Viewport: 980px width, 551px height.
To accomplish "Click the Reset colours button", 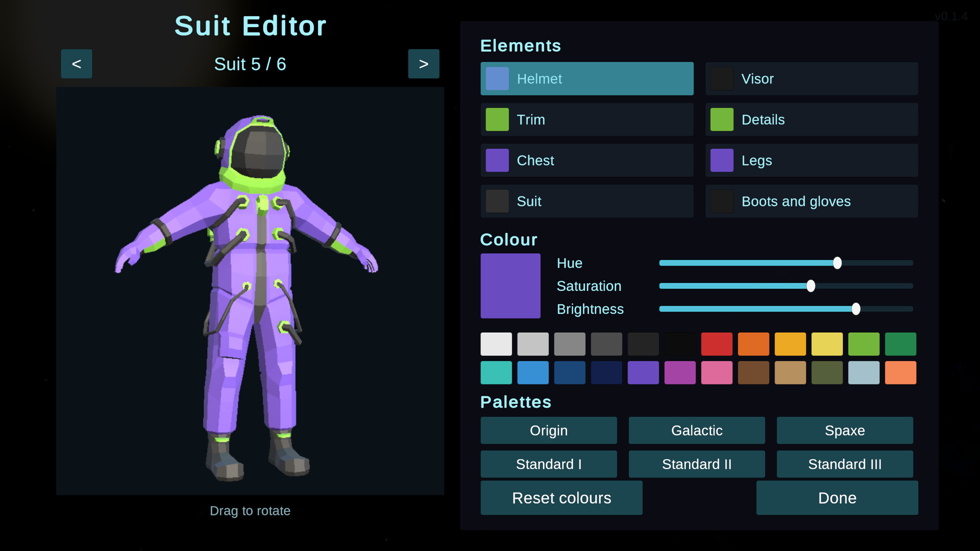I will point(561,498).
